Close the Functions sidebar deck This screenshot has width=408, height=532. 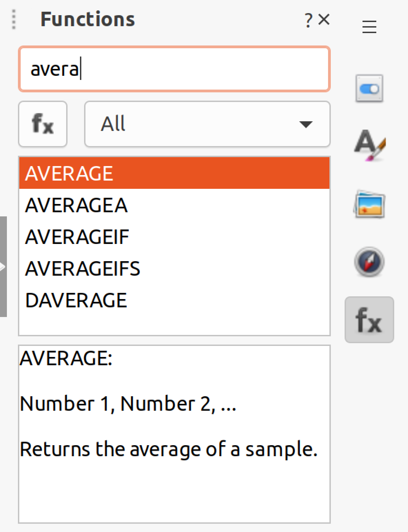[x=324, y=20]
